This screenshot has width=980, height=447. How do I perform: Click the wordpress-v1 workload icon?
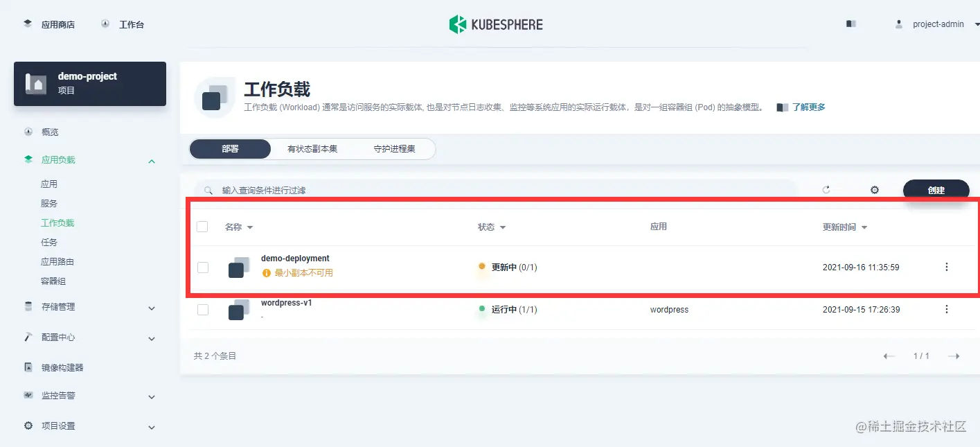239,310
